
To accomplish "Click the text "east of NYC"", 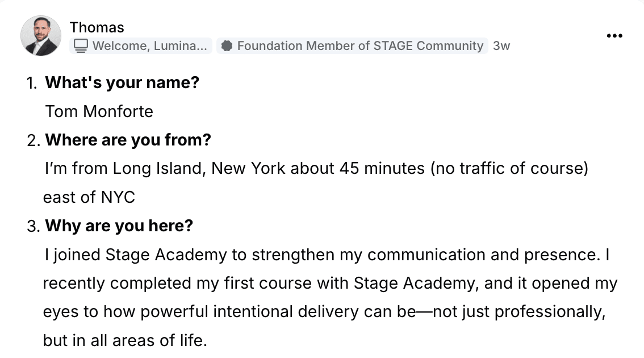I will [x=89, y=197].
